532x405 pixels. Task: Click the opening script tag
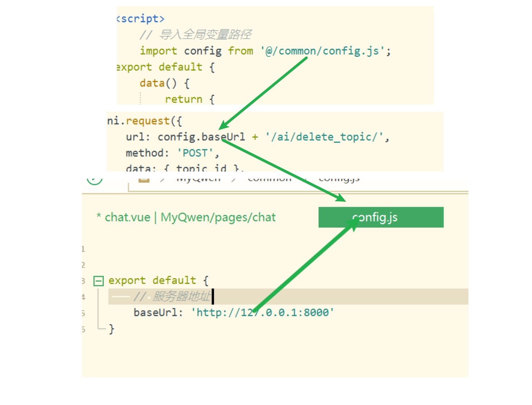tap(141, 19)
